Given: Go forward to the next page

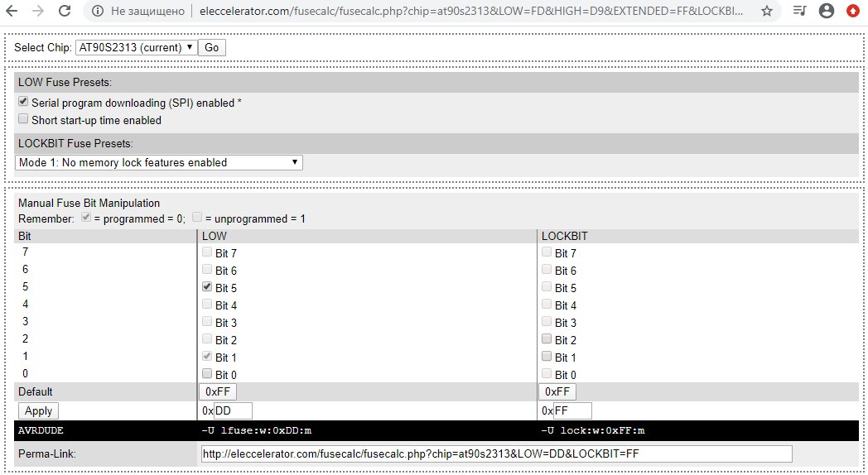Looking at the screenshot, I should point(38,11).
